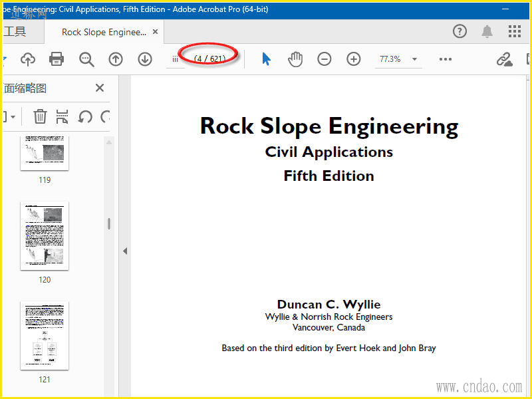Click the page number input field
Image resolution: width=532 pixels, height=399 pixels.
coord(176,59)
